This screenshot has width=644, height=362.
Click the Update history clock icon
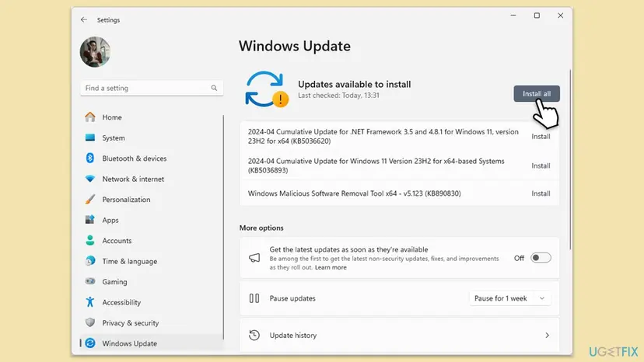(254, 335)
